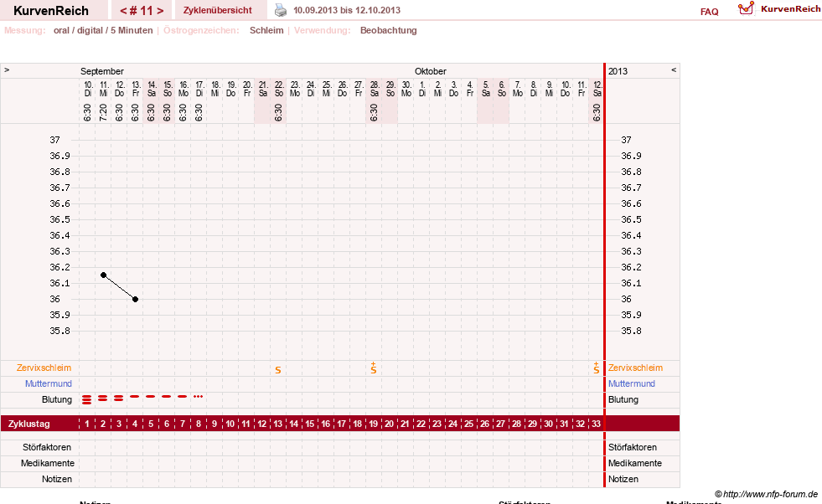Click heavy bleeding icon on cycle day 1
Screen dimensions: 822x504
tap(87, 399)
